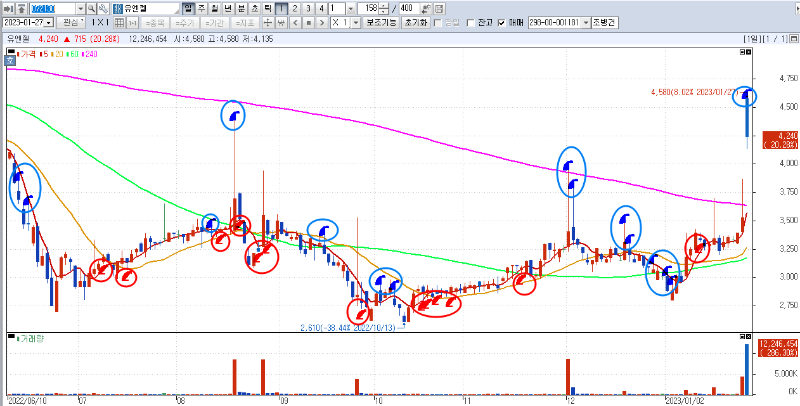Click the pin-to-top arrow icon

pyautogui.click(x=22, y=9)
